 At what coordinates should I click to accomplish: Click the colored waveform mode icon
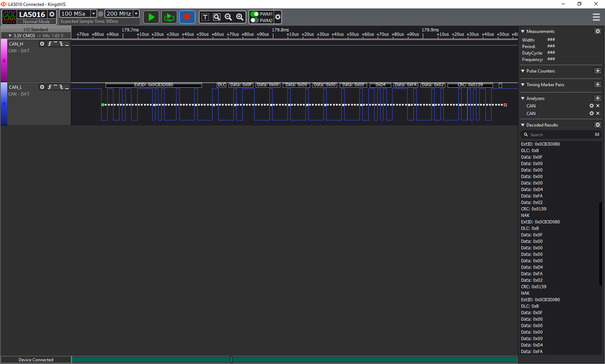(x=9, y=17)
